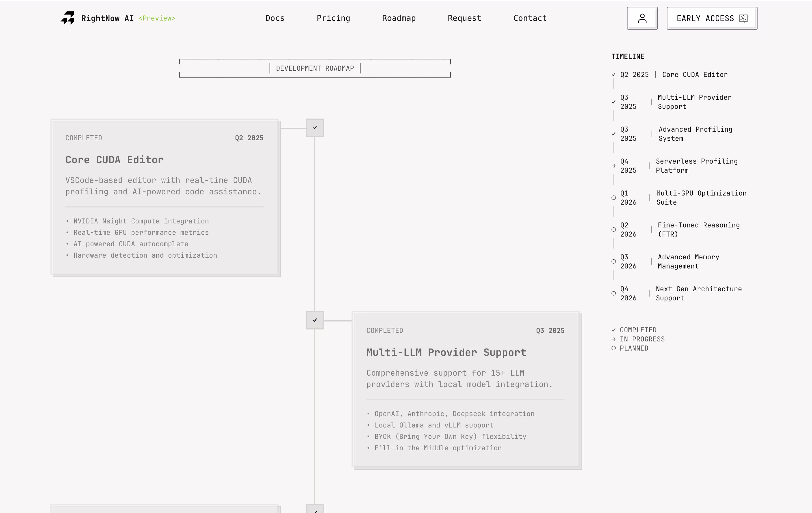The height and width of the screenshot is (513, 812).
Task: Click the Core CUDA Editor card title
Action: pos(115,160)
